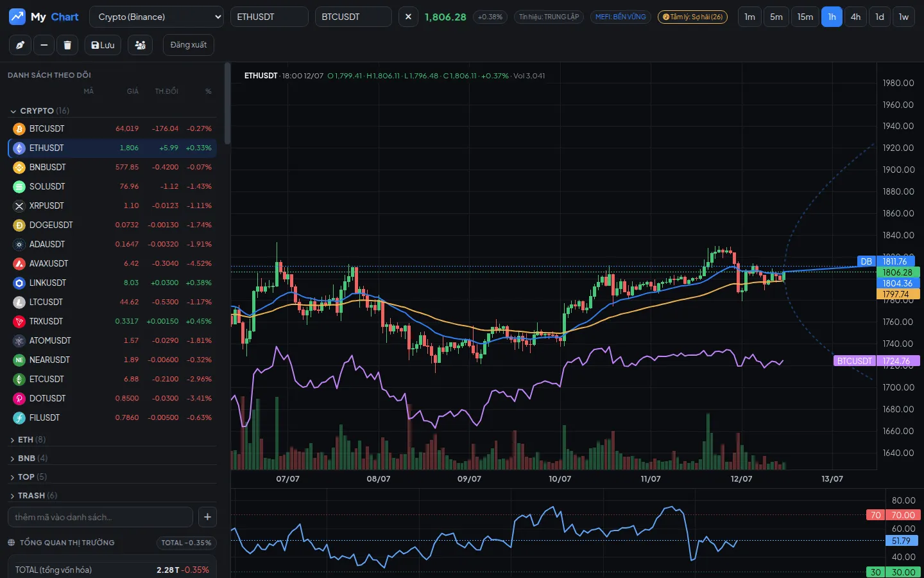Click the SOLUSDT coin icon
Screen dimensions: 924x578
(19, 186)
